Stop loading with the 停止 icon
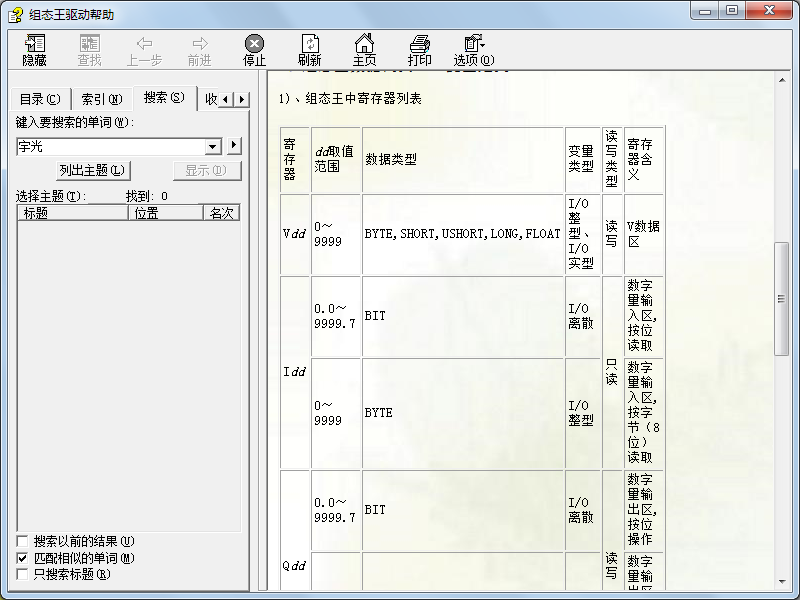 click(254, 50)
